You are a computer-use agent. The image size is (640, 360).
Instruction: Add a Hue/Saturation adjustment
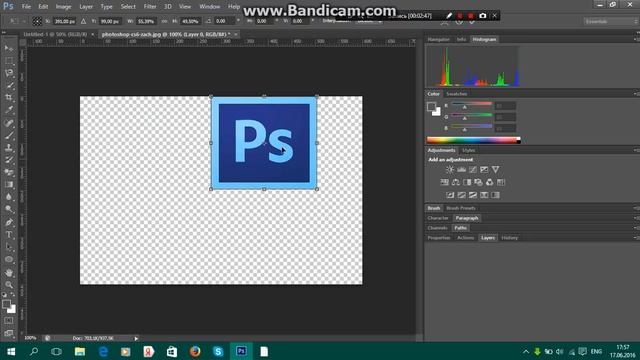tap(444, 182)
